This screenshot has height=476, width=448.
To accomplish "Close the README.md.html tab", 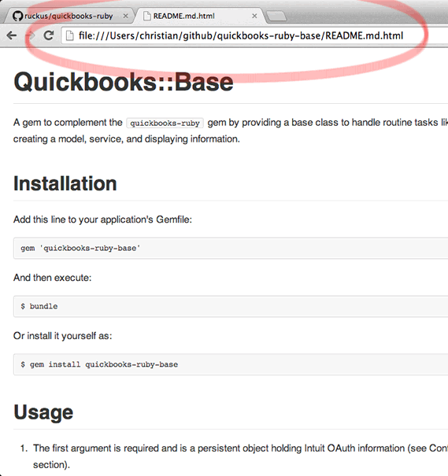I will [x=254, y=16].
